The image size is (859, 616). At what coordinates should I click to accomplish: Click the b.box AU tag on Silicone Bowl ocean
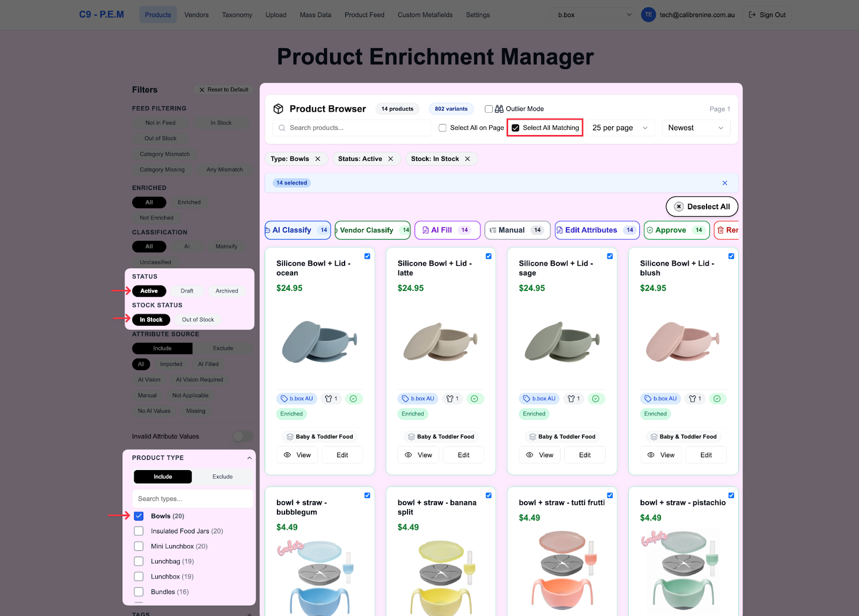pos(297,399)
